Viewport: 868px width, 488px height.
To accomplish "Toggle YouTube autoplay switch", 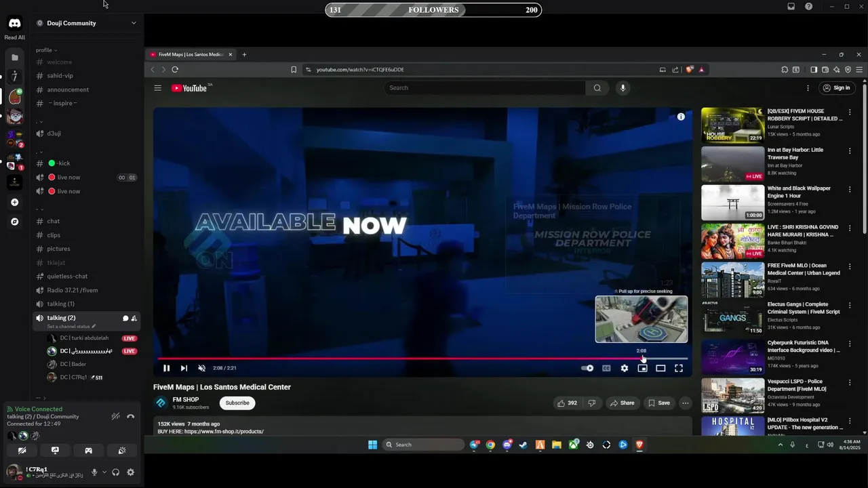I will 587,368.
